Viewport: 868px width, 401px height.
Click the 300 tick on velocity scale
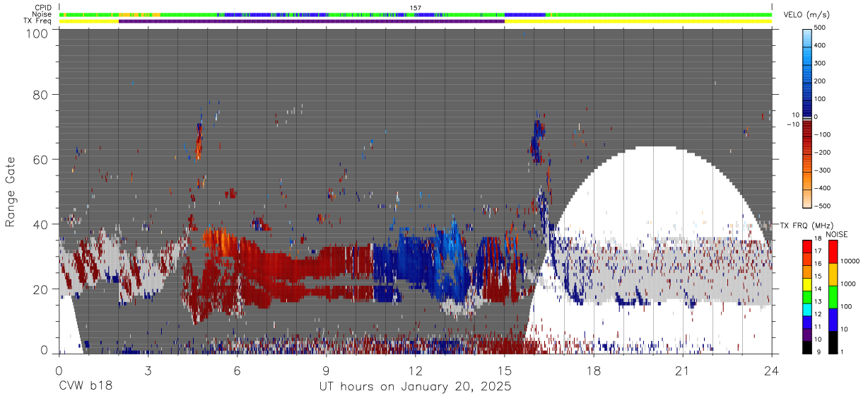pos(821,64)
